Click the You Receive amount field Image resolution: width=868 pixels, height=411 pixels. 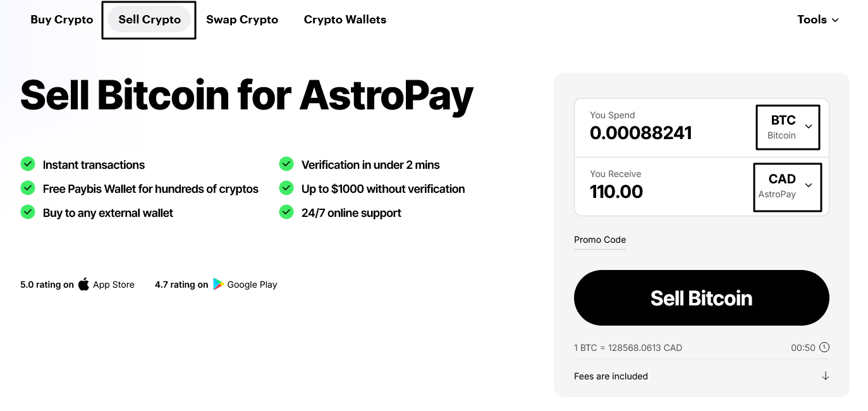click(616, 191)
